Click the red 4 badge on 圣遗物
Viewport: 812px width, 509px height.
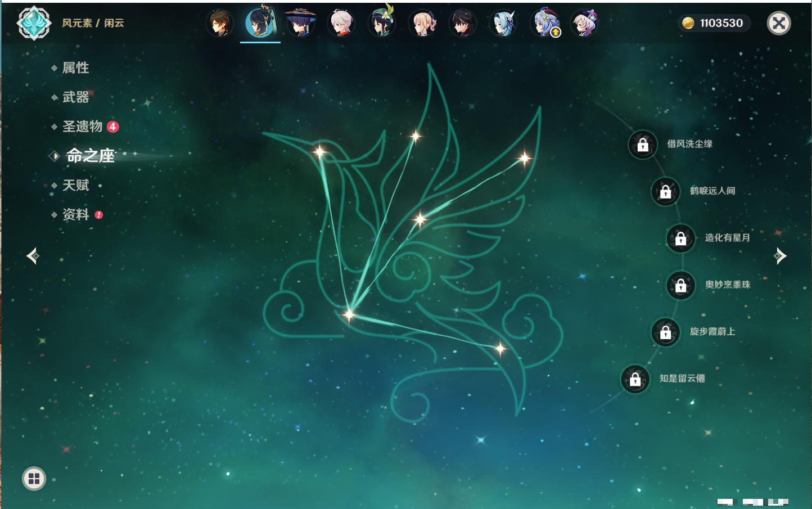pos(113,127)
